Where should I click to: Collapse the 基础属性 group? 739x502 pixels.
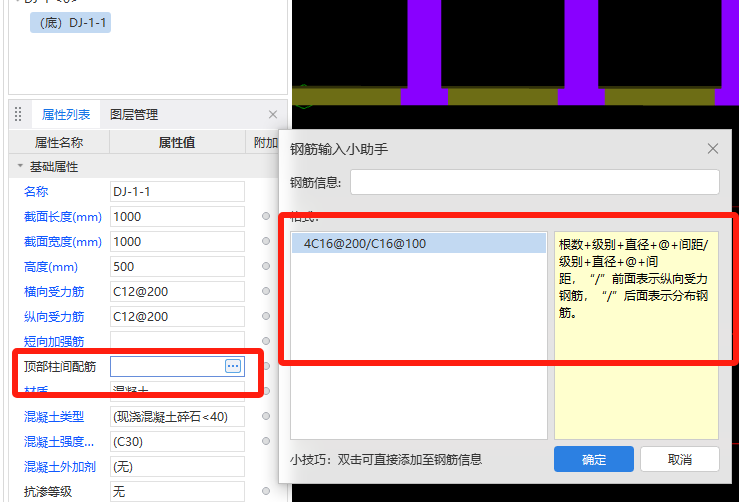tap(20, 166)
